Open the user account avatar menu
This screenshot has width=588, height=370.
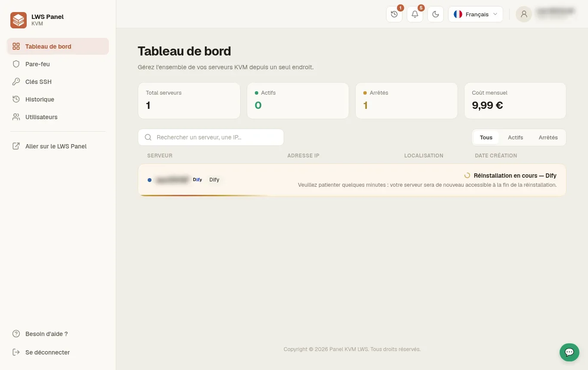(x=524, y=14)
